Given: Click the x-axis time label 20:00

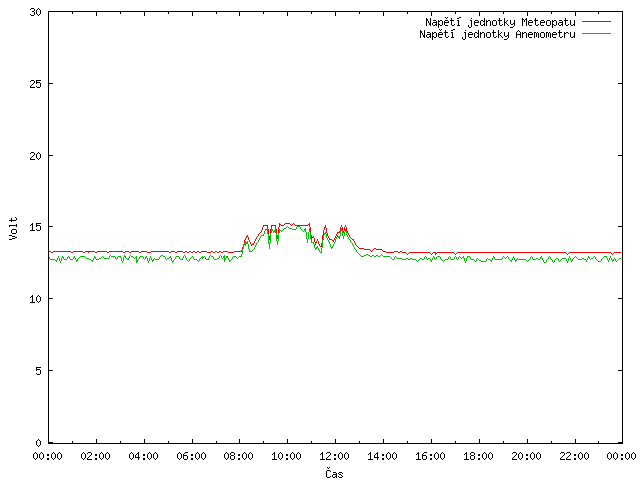Looking at the screenshot, I should [x=527, y=456].
